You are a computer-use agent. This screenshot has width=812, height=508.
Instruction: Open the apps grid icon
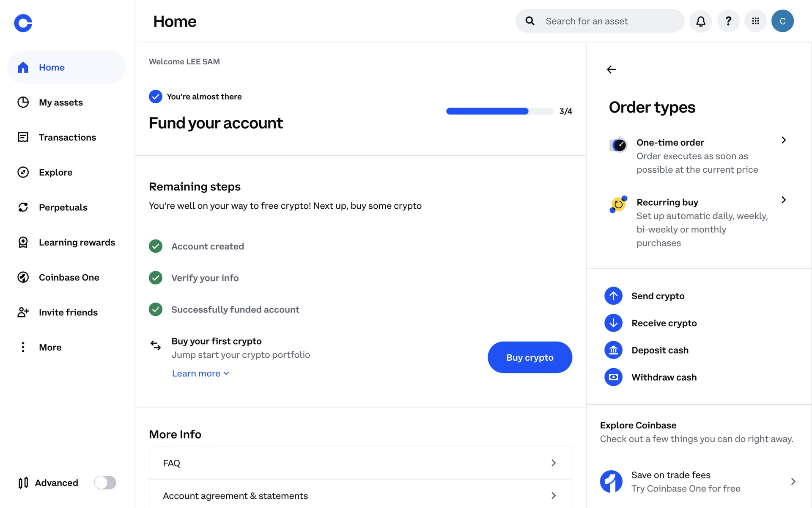pyautogui.click(x=756, y=21)
